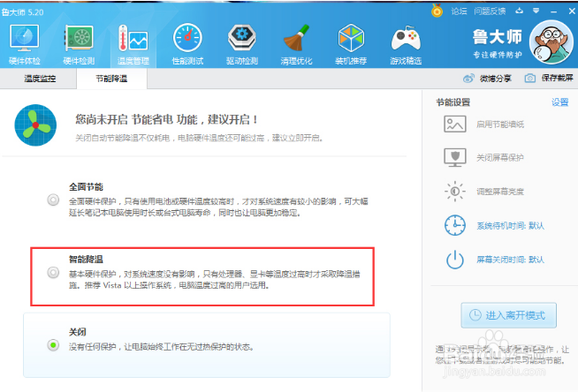
Task: Click the clock icon for system standby time
Action: tap(455, 225)
